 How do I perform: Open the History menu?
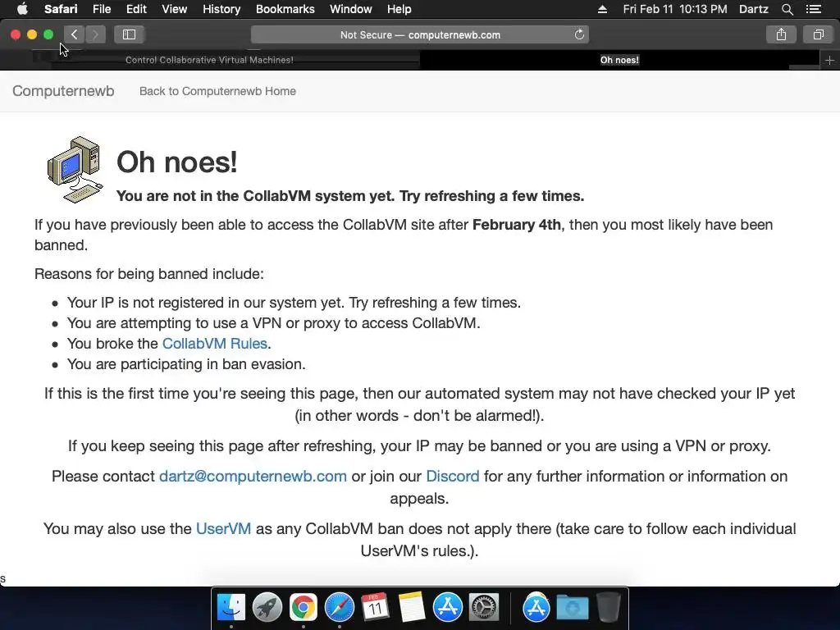click(221, 9)
